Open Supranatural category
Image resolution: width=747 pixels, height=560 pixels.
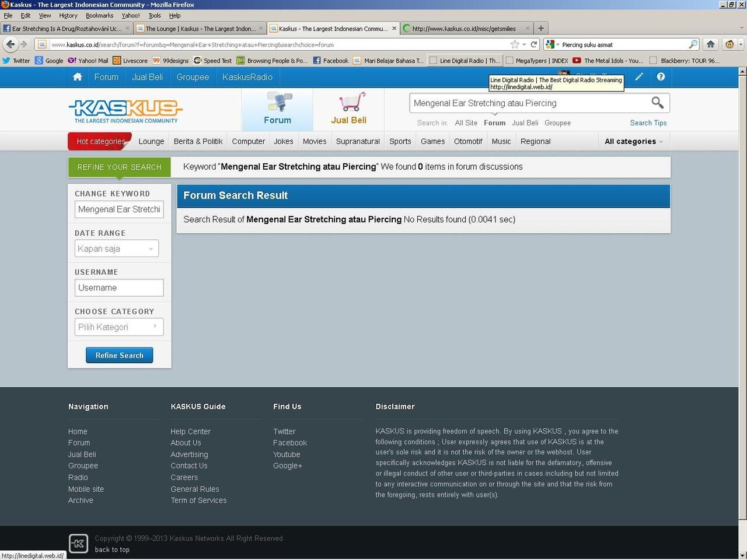point(358,141)
